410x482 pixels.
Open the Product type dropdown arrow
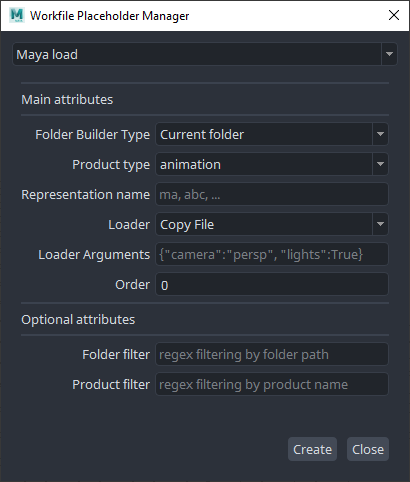click(x=380, y=164)
